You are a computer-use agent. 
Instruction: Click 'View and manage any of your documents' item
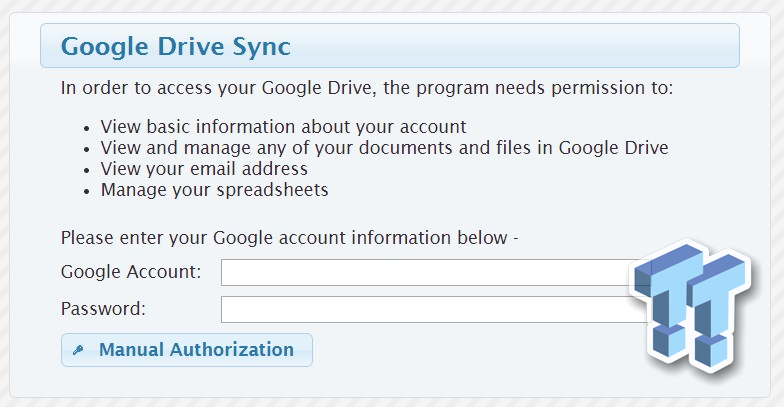tap(384, 148)
